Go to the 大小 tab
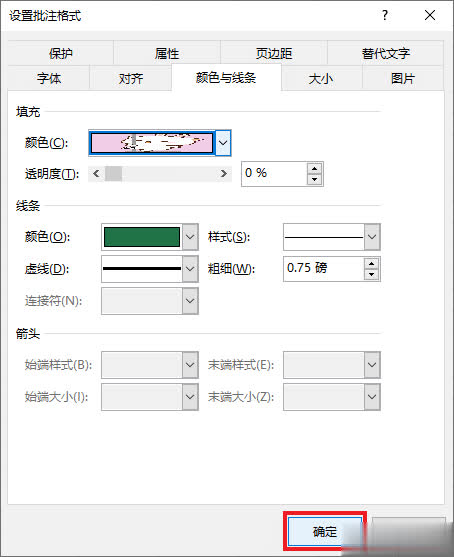This screenshot has width=454, height=557. click(x=321, y=78)
